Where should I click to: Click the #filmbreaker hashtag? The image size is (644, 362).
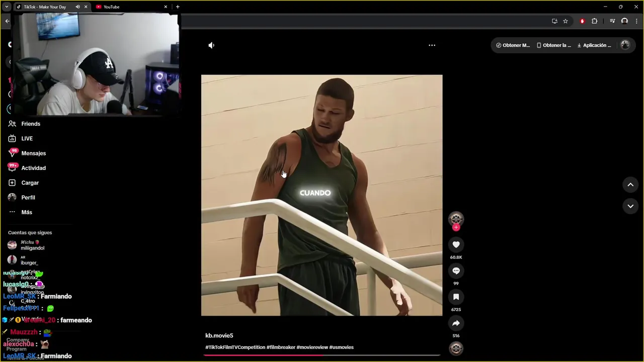[x=281, y=347]
